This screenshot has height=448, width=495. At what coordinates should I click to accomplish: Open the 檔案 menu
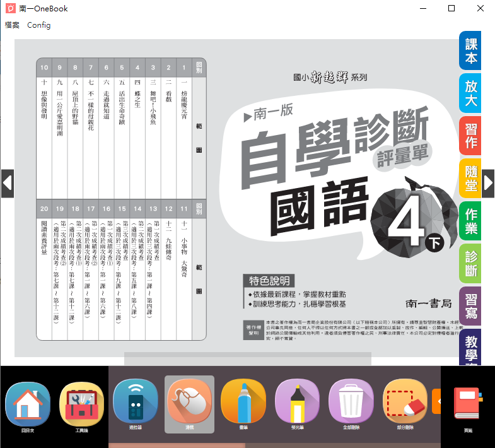coord(12,25)
